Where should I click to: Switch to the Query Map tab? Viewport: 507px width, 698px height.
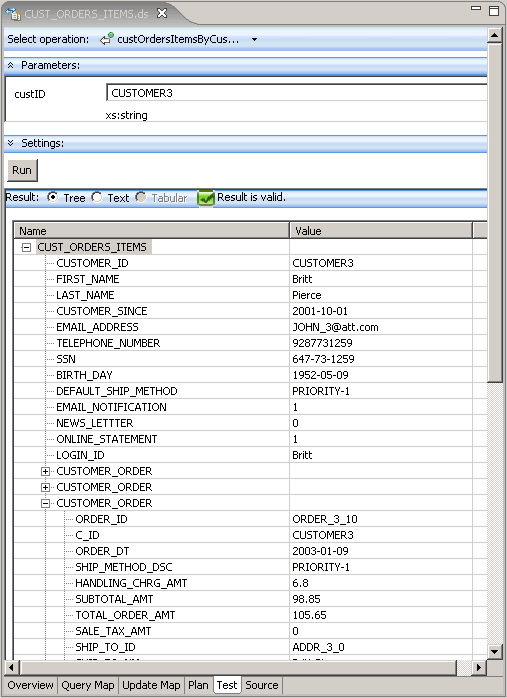pos(88,685)
